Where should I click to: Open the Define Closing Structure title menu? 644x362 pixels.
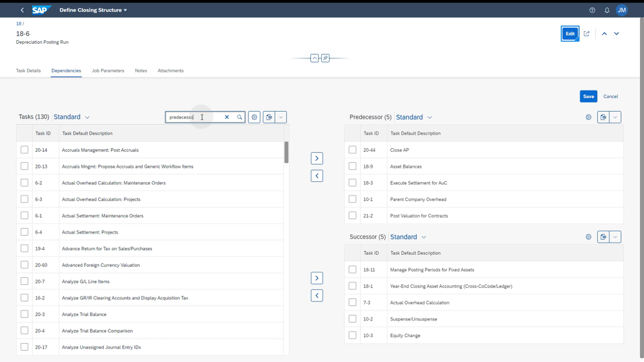click(93, 10)
